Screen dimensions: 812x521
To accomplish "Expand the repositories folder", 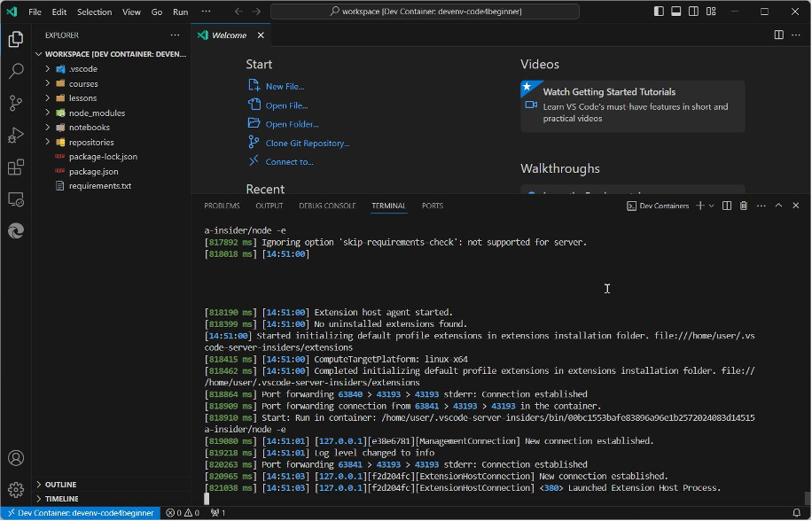I will tap(111, 142).
